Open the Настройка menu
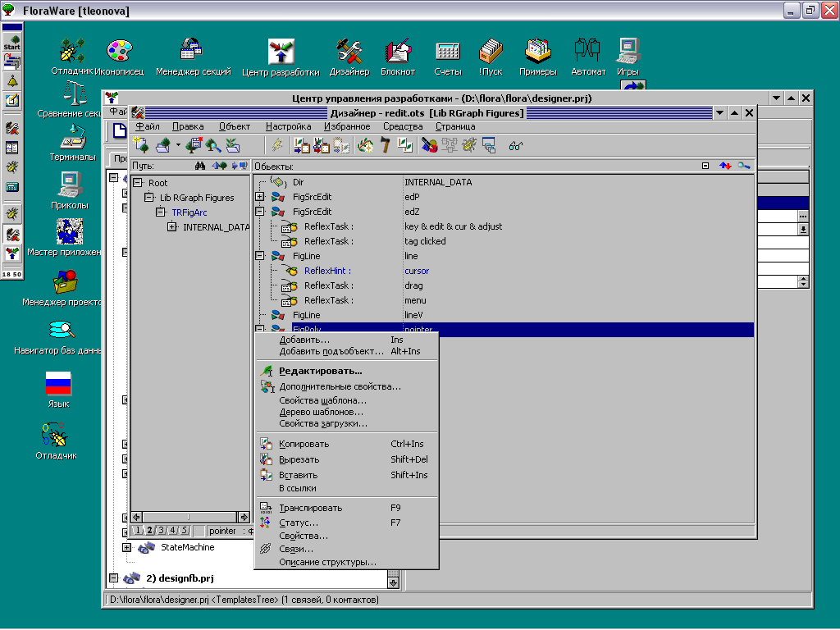The image size is (840, 630). [x=288, y=126]
